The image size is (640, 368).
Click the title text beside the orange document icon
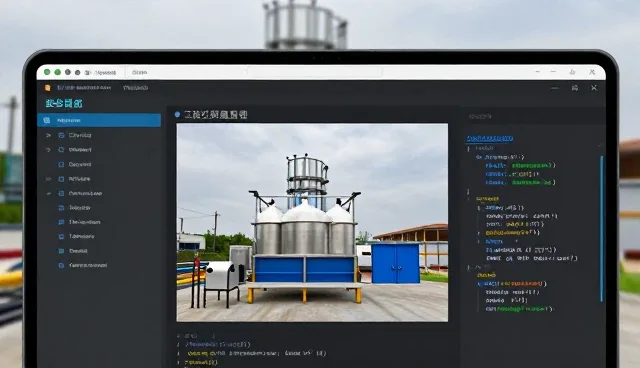[x=84, y=88]
